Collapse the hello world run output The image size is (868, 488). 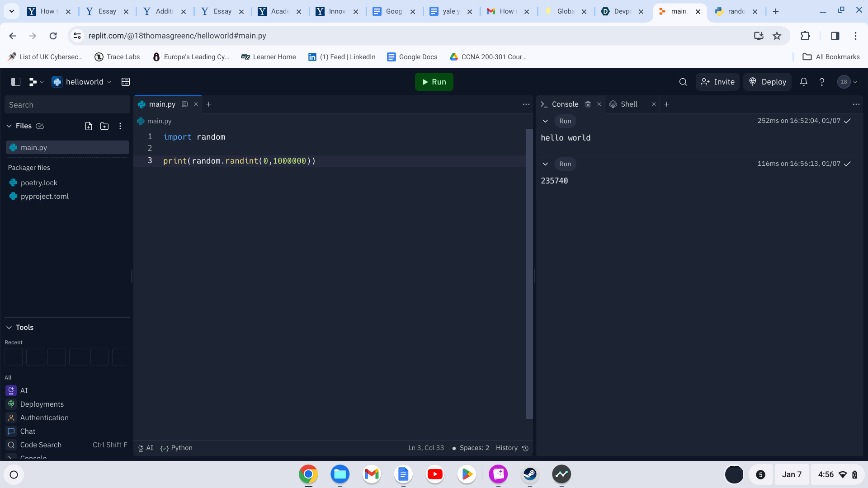[545, 121]
